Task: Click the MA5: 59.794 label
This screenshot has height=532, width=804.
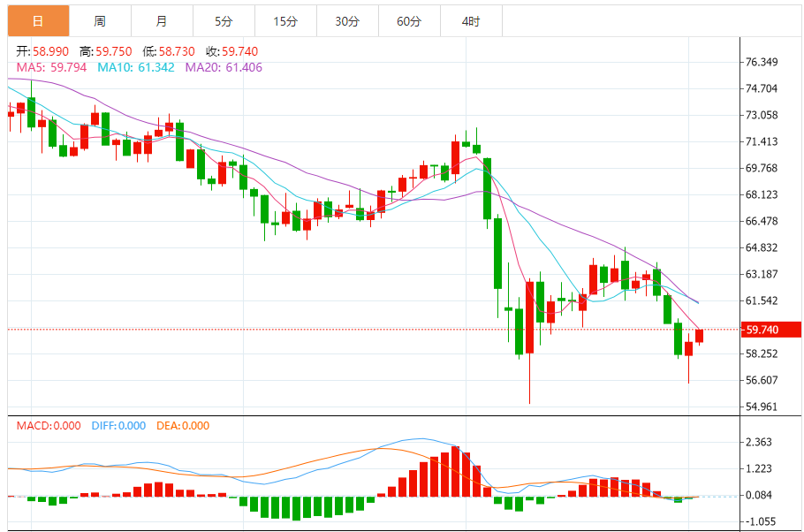Action: click(x=51, y=67)
